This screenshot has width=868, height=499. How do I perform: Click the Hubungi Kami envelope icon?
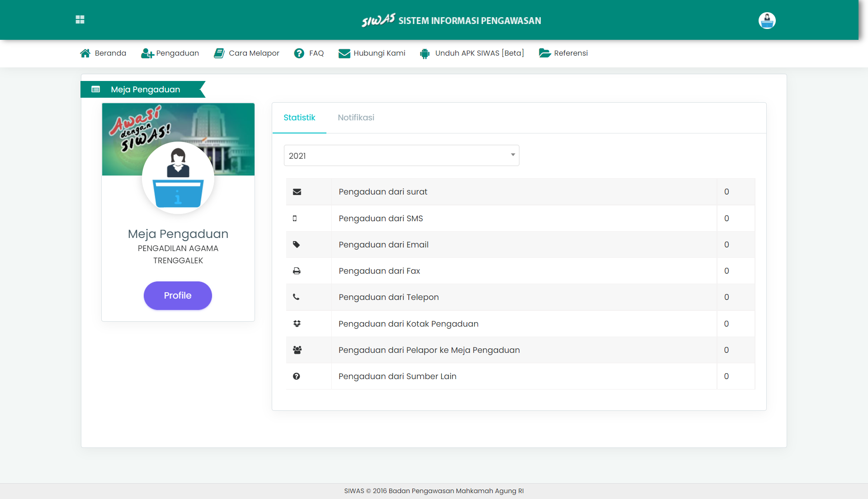tap(344, 53)
